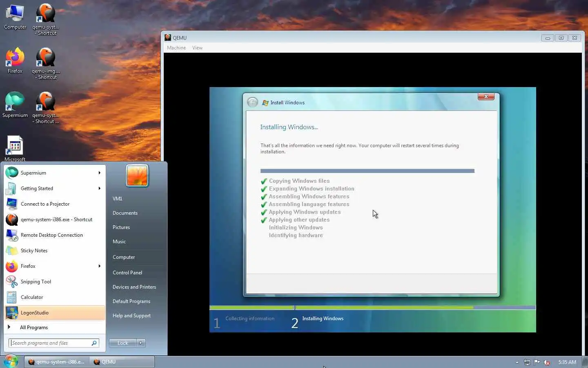
Task: Open the Supermium desktop icon
Action: pos(15,105)
